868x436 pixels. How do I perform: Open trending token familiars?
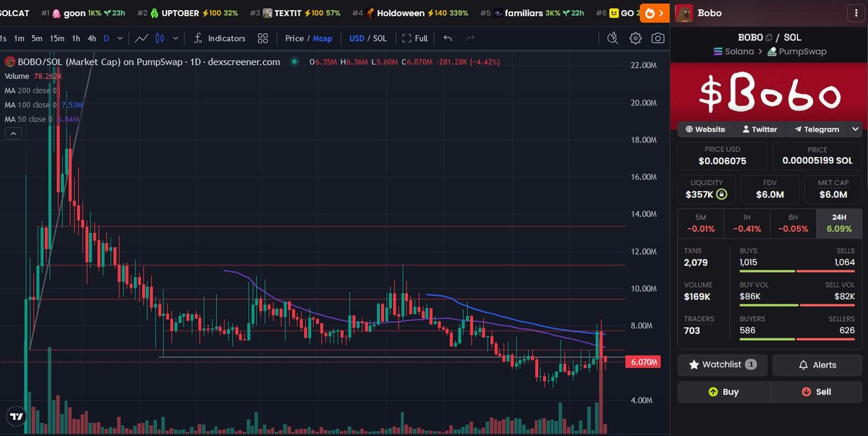click(x=532, y=13)
